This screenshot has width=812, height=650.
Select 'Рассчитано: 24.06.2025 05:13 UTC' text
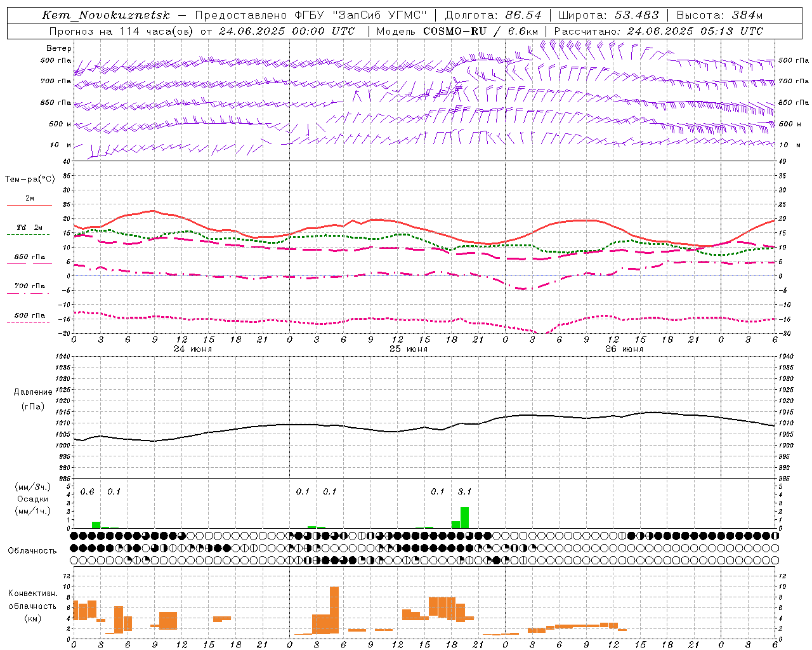pyautogui.click(x=658, y=31)
